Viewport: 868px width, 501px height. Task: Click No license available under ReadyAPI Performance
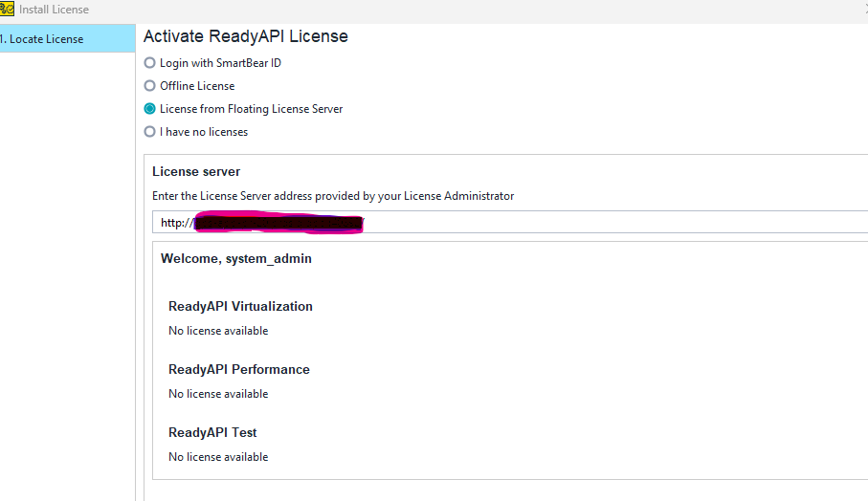click(218, 394)
